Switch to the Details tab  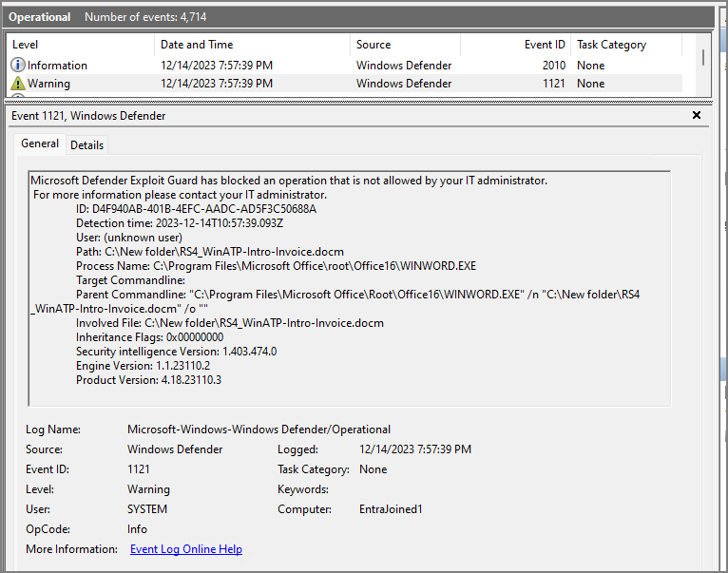[86, 145]
